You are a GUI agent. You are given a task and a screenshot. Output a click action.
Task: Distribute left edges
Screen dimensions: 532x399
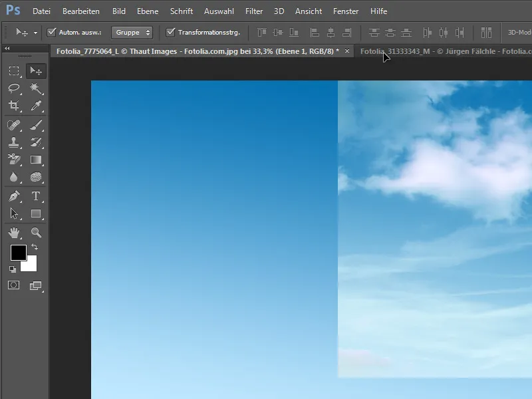(x=427, y=33)
